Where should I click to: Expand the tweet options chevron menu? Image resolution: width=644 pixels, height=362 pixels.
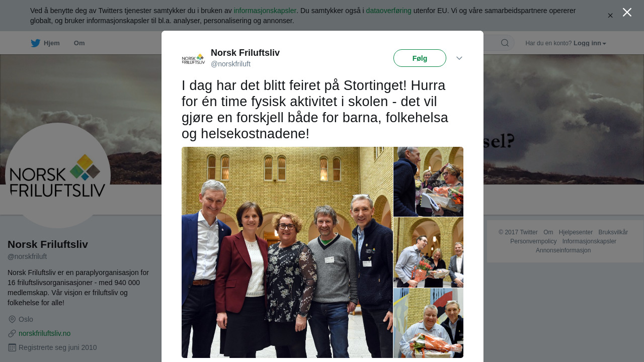[459, 58]
